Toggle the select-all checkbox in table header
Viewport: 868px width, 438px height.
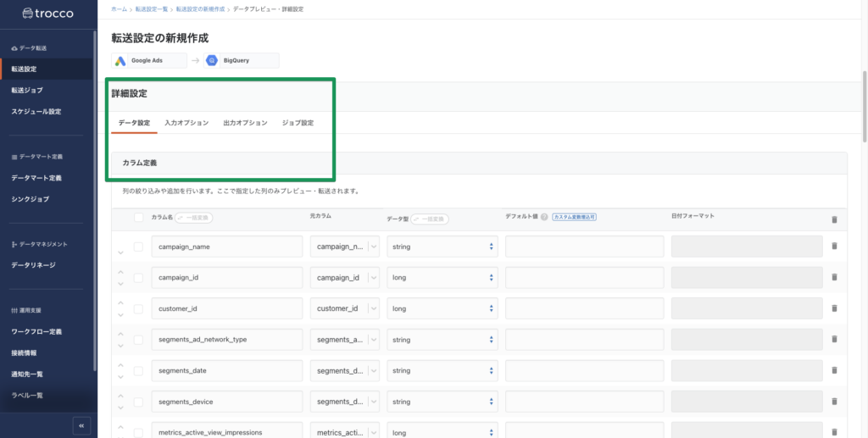tap(138, 218)
